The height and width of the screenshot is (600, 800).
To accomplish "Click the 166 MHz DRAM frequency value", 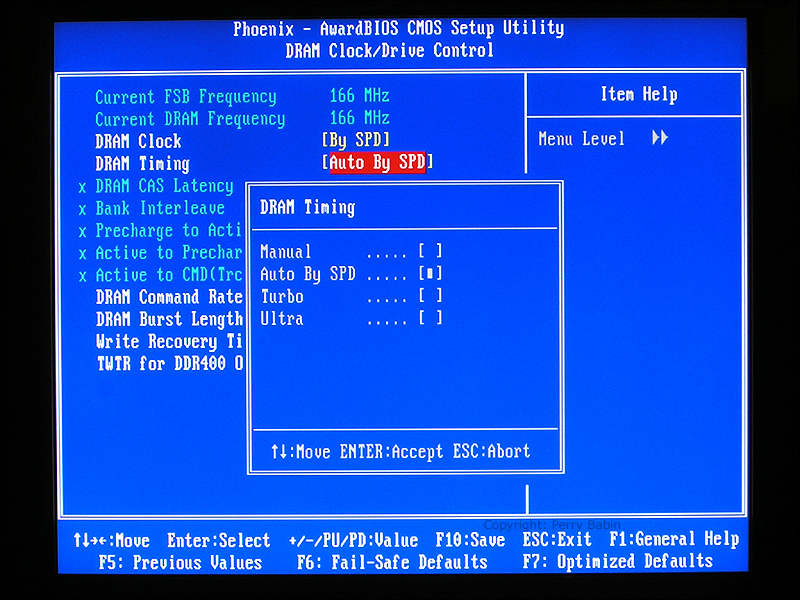I will coord(359,118).
